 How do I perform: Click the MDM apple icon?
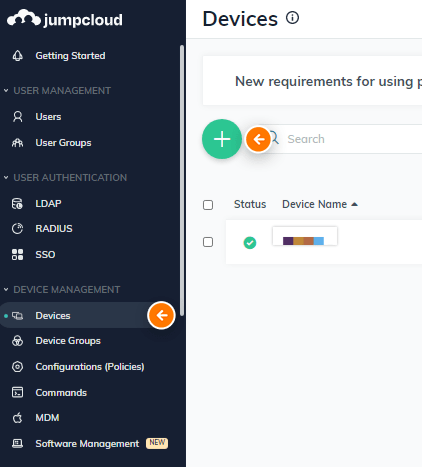(17, 418)
